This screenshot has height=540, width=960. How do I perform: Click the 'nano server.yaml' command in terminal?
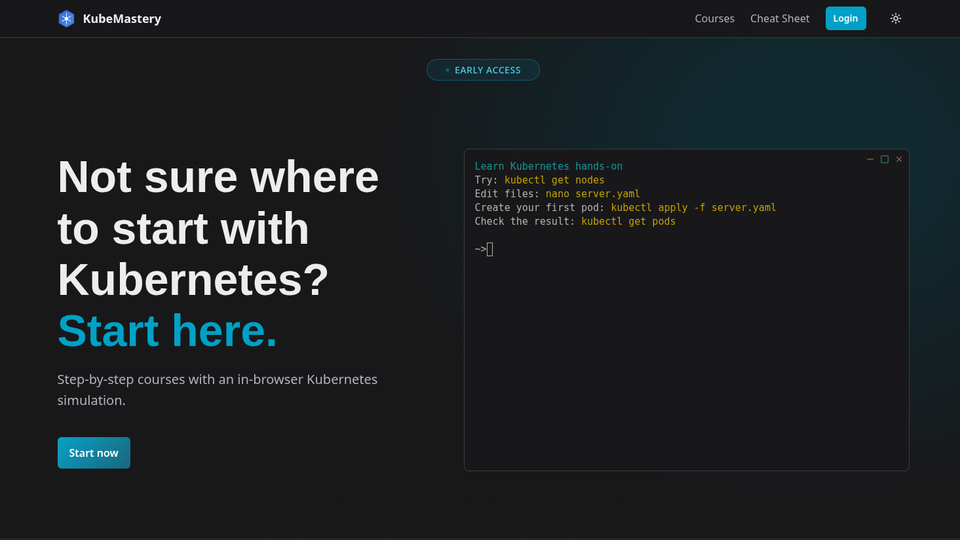click(592, 194)
